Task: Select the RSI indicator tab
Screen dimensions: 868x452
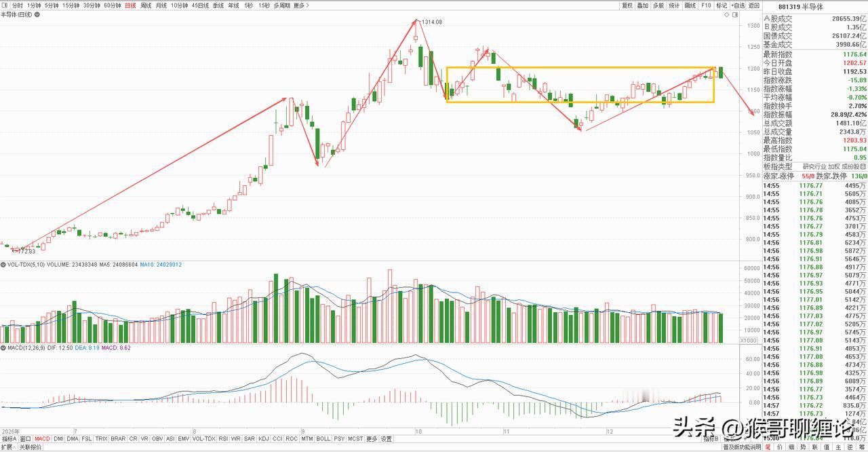Action: pos(223,438)
